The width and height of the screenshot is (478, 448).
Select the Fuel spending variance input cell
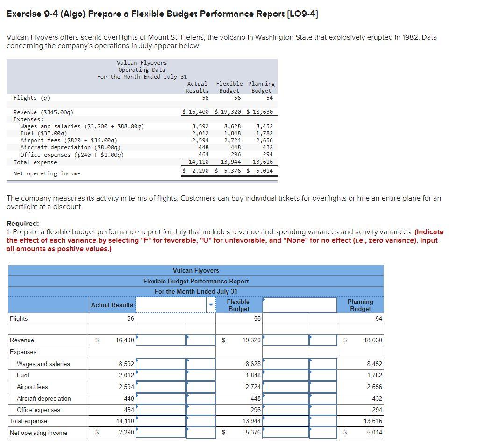(161, 375)
